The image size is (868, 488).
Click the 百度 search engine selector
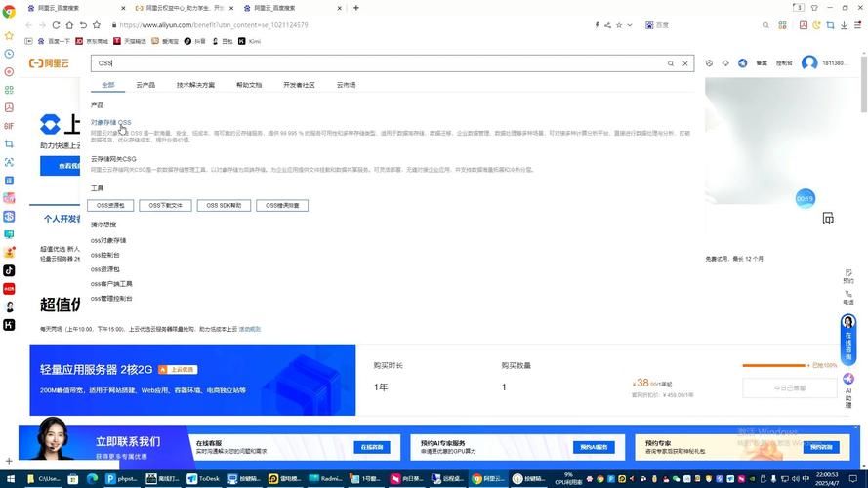657,25
